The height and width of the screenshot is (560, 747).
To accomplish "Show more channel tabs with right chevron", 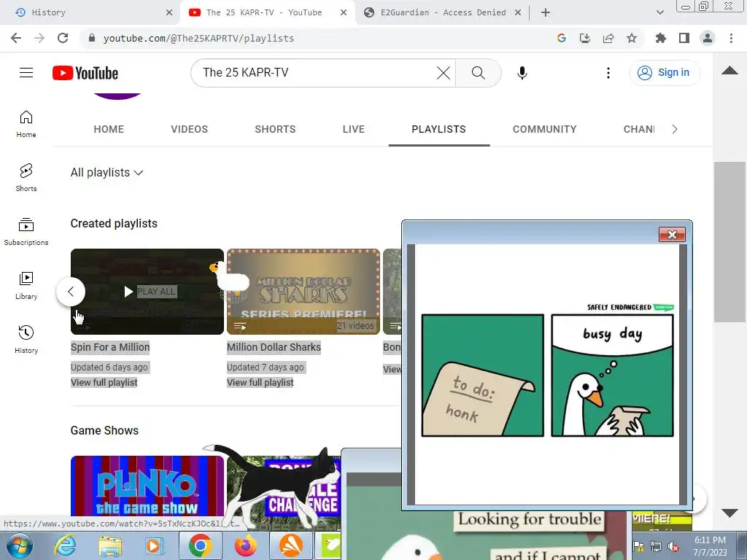I will pos(674,129).
